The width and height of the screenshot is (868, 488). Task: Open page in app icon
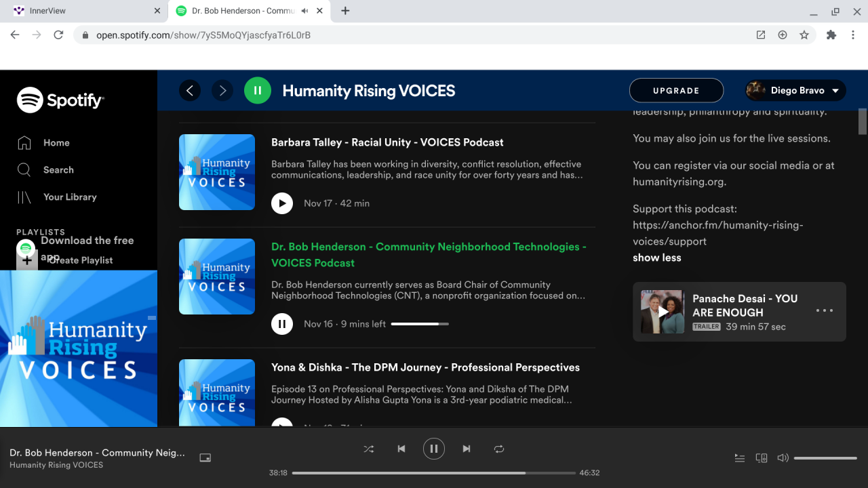761,35
